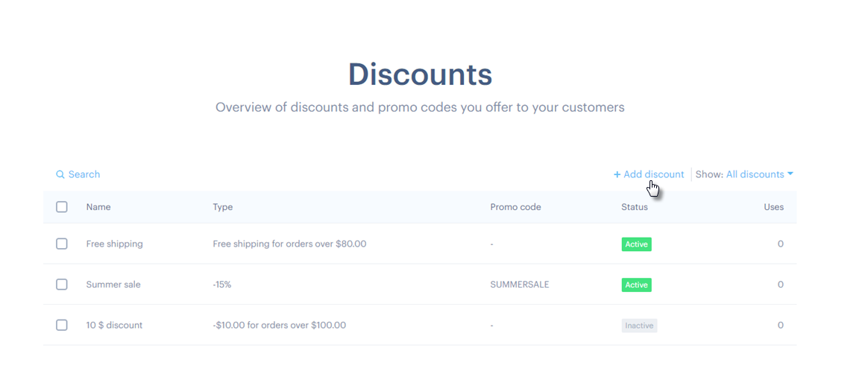Open the Summer sale discount
This screenshot has height=368, width=868.
[113, 285]
